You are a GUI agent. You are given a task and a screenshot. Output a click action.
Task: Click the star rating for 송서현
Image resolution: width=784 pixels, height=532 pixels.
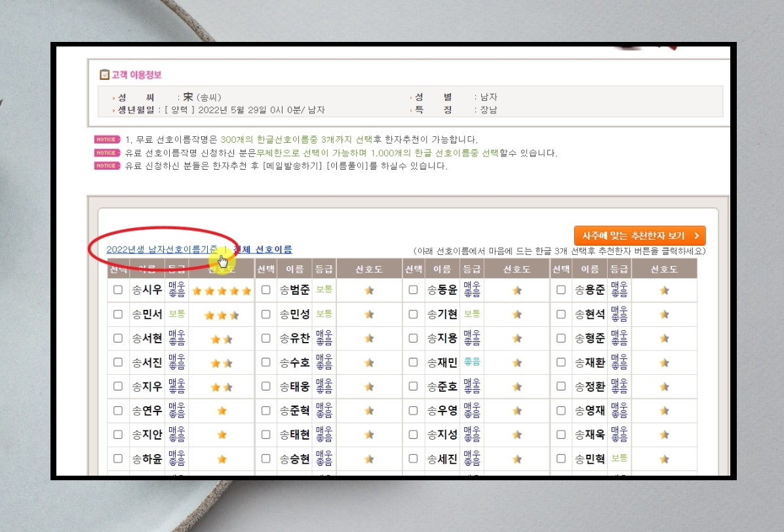tap(222, 339)
